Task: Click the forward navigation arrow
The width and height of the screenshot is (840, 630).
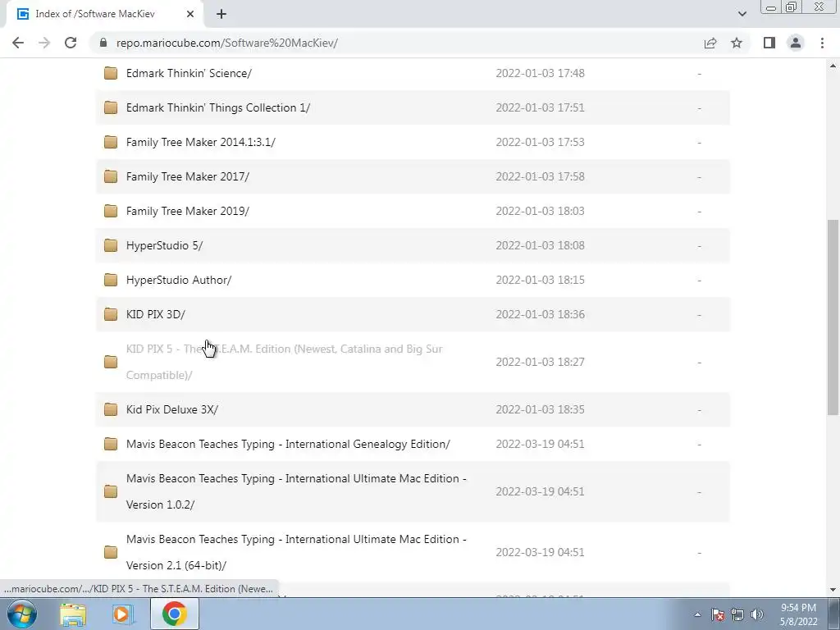Action: click(44, 43)
